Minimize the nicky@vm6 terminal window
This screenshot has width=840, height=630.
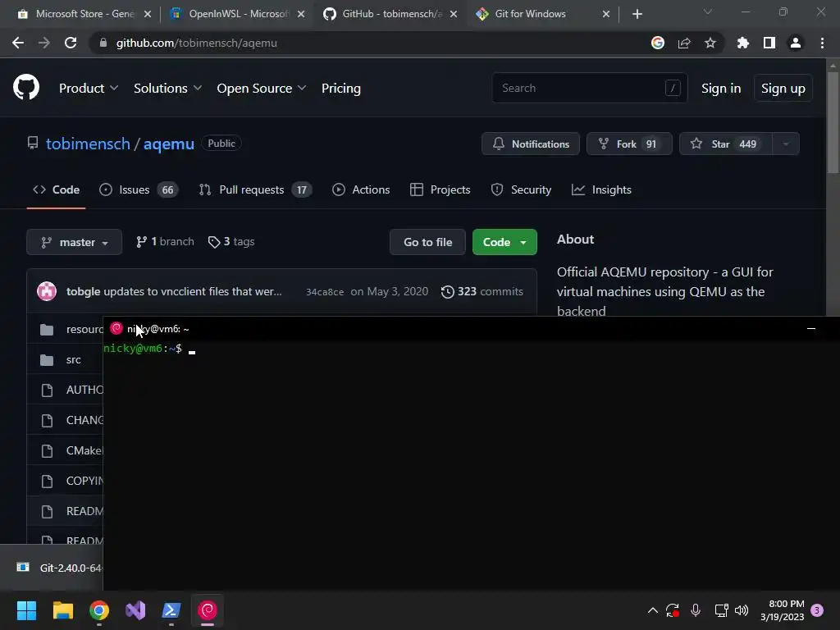click(x=811, y=328)
